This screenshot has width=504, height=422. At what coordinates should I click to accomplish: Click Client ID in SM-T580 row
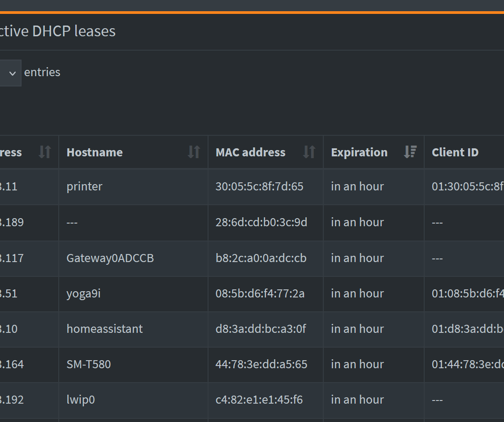tap(468, 365)
